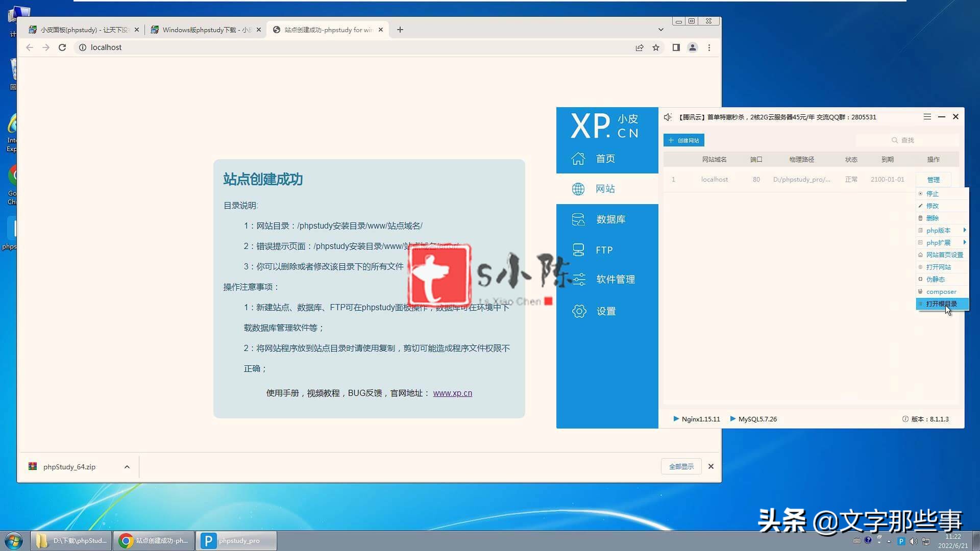The image size is (980, 551).
Task: Select 打开网站 from the context menu
Action: pyautogui.click(x=940, y=267)
